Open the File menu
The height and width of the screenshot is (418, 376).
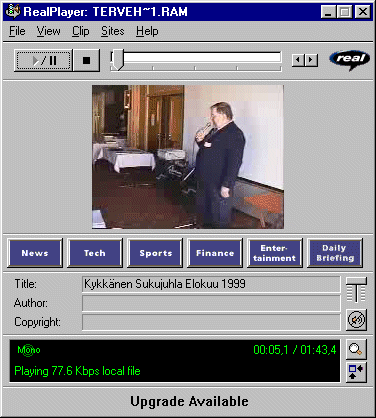(x=17, y=31)
